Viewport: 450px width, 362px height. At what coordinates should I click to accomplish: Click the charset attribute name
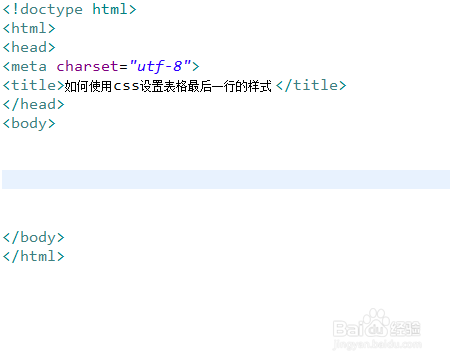[x=87, y=66]
